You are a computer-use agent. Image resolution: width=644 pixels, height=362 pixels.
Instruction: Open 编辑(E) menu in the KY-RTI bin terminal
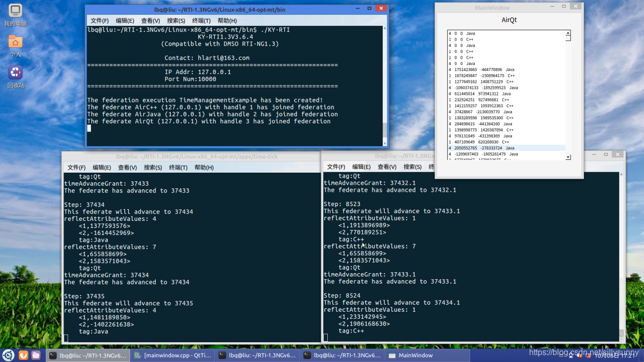click(125, 21)
